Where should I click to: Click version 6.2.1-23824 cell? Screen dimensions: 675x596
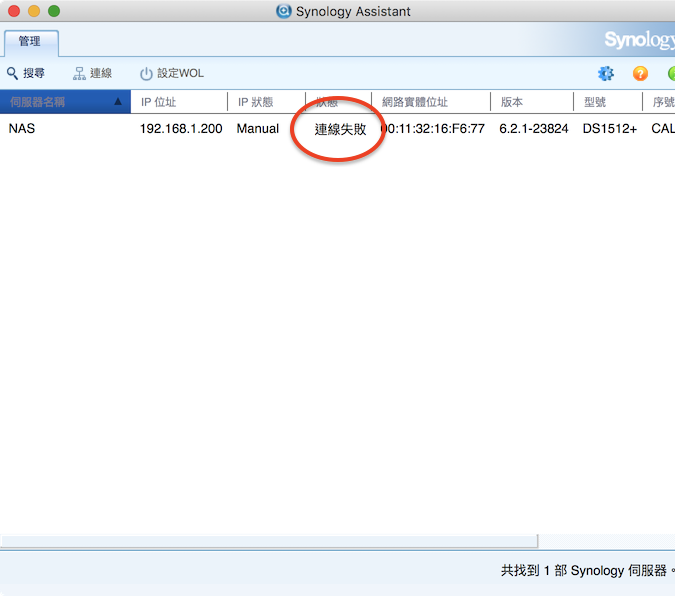533,128
